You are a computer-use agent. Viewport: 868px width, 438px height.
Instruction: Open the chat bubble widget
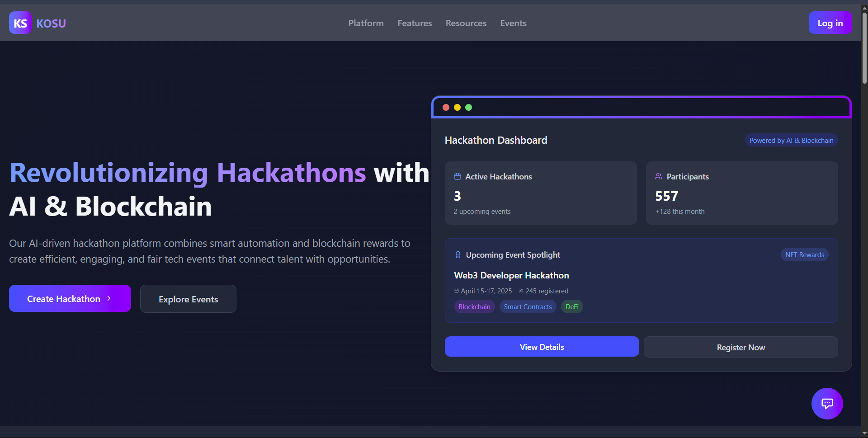click(x=827, y=403)
